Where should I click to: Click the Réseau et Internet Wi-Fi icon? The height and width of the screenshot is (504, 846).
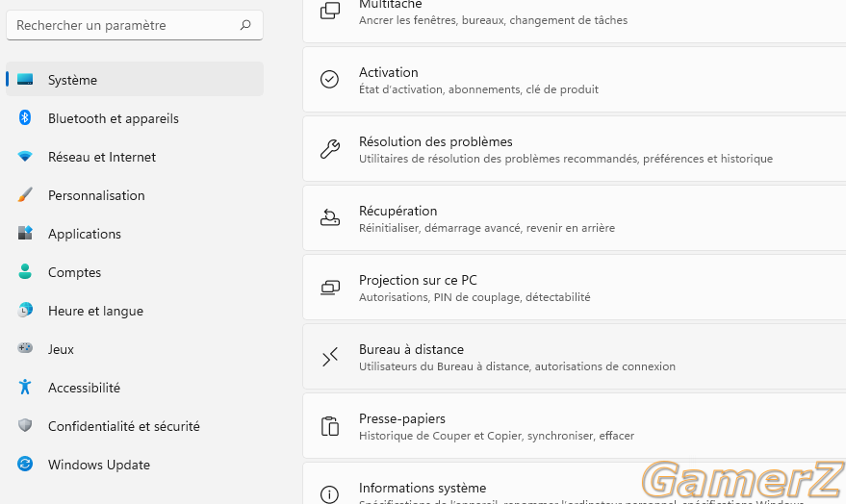(x=25, y=157)
